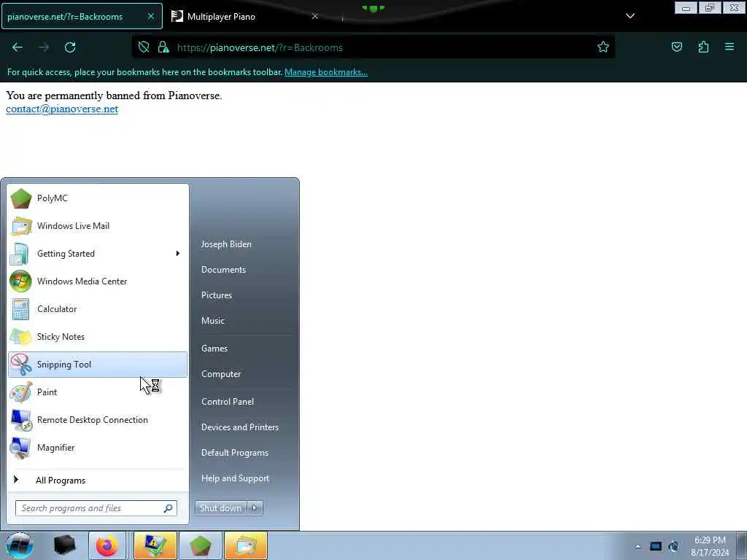Open Calculator from the Start menu
Screen dimensions: 747x560
(x=98, y=308)
